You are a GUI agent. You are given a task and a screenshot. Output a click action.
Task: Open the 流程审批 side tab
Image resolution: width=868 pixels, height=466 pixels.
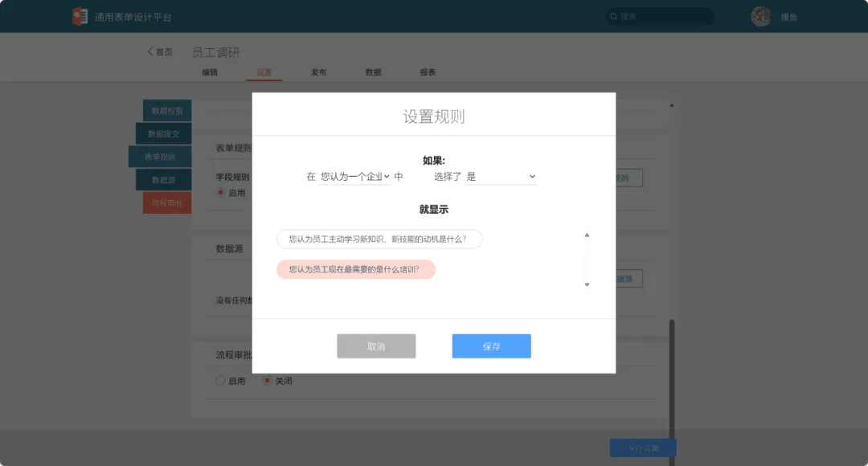pyautogui.click(x=167, y=202)
